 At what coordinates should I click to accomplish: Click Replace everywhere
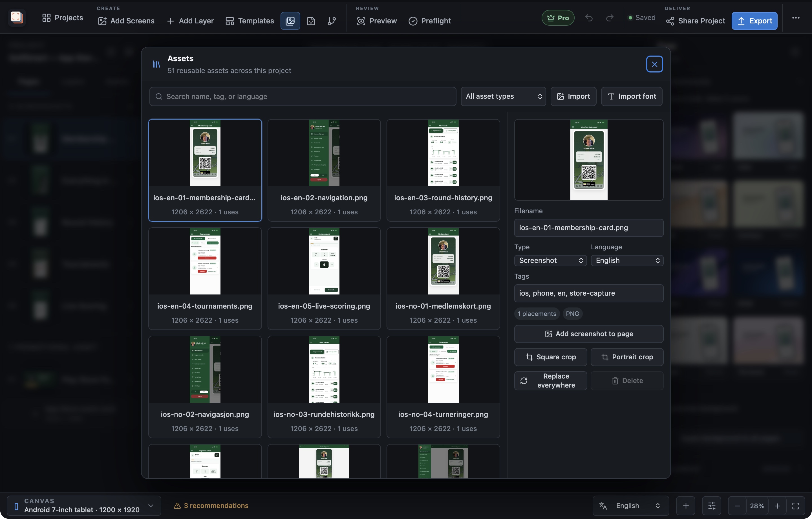[x=550, y=381]
